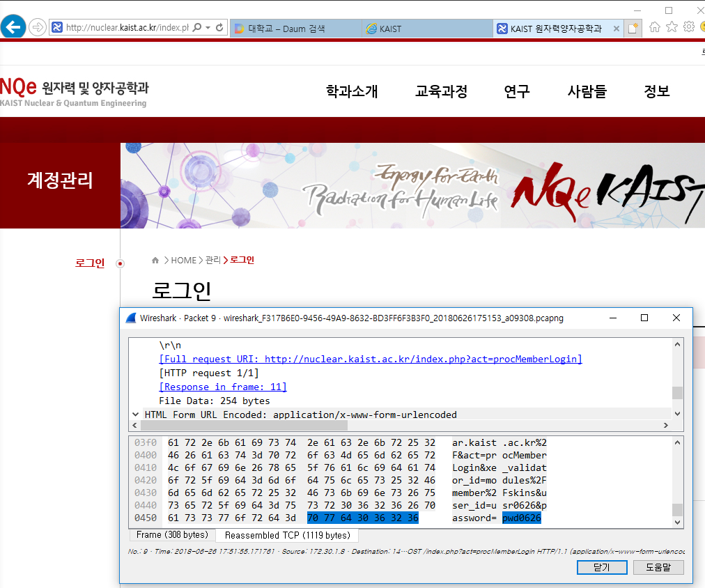Switch to the KAIST browser tab

pos(427,29)
